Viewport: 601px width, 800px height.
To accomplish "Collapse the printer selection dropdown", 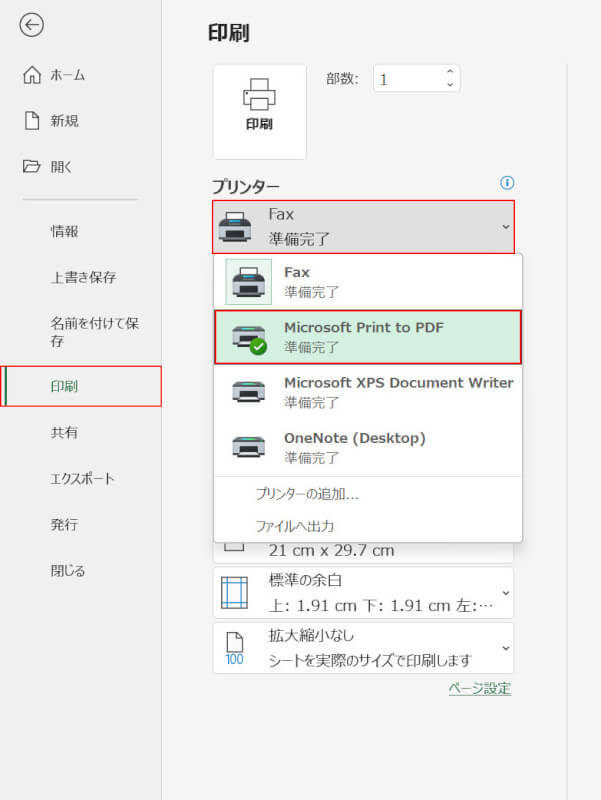I will coord(505,227).
